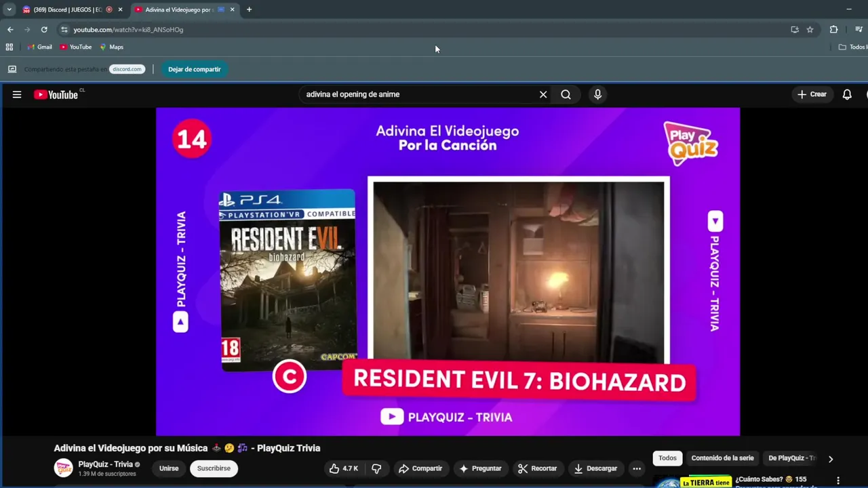Click Dejar de compartir button
Image resolution: width=868 pixels, height=488 pixels.
pos(194,69)
